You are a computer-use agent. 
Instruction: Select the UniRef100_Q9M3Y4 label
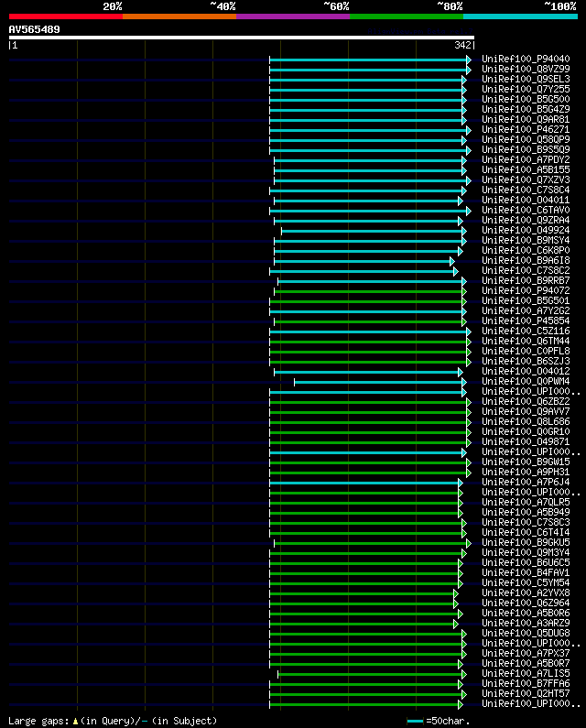pyautogui.click(x=526, y=552)
